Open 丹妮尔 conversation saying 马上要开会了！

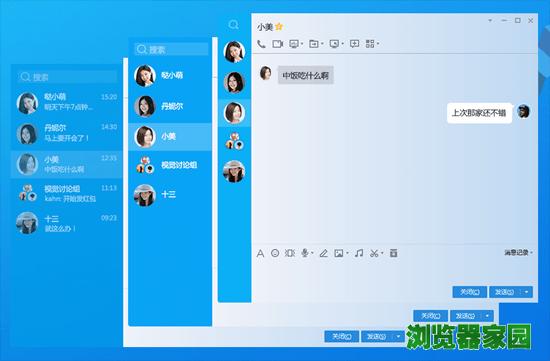tap(67, 133)
